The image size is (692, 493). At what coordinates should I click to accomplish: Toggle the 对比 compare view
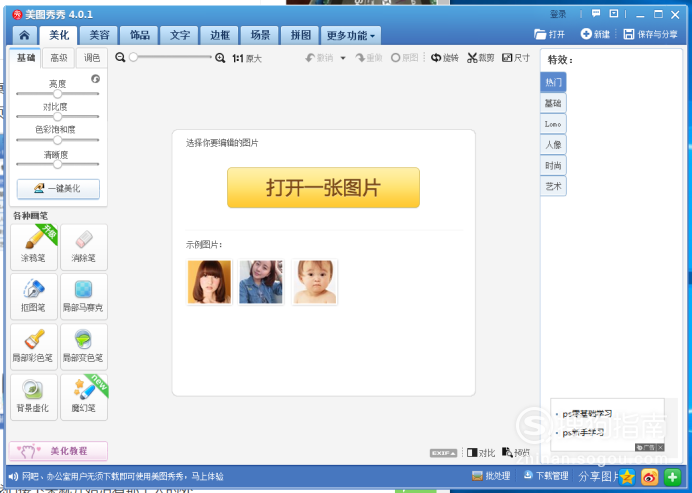click(x=481, y=452)
